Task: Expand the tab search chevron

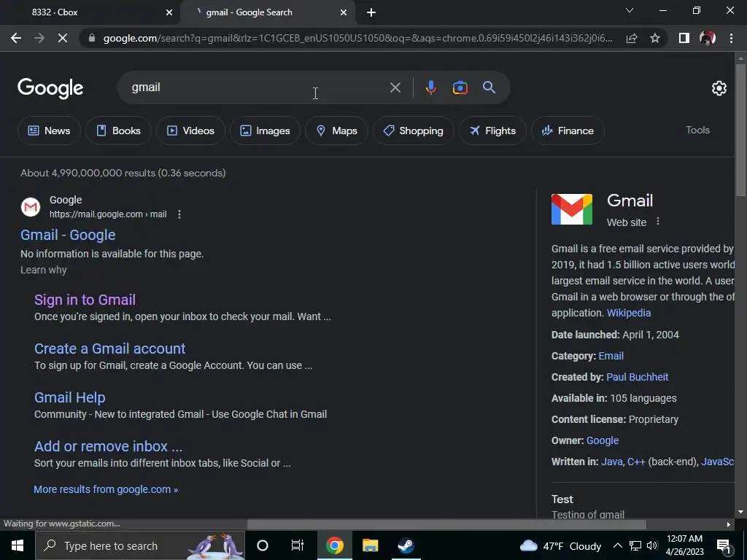Action: [630, 10]
